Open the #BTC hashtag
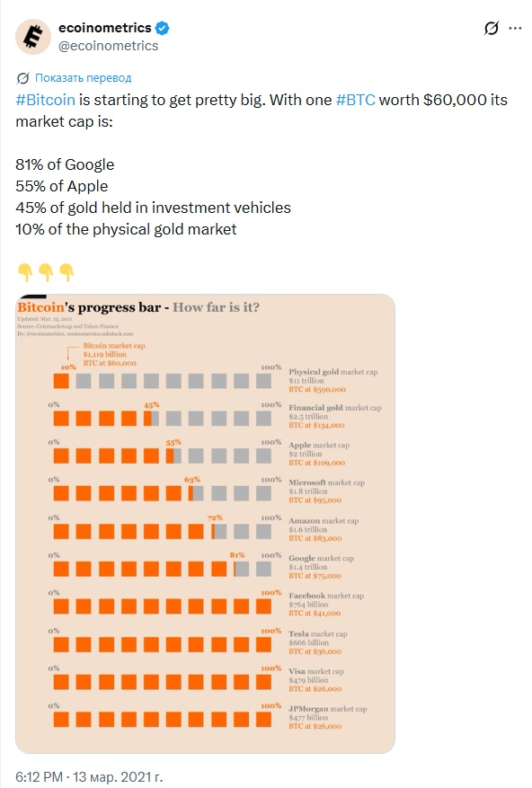This screenshot has width=532, height=788. (356, 100)
